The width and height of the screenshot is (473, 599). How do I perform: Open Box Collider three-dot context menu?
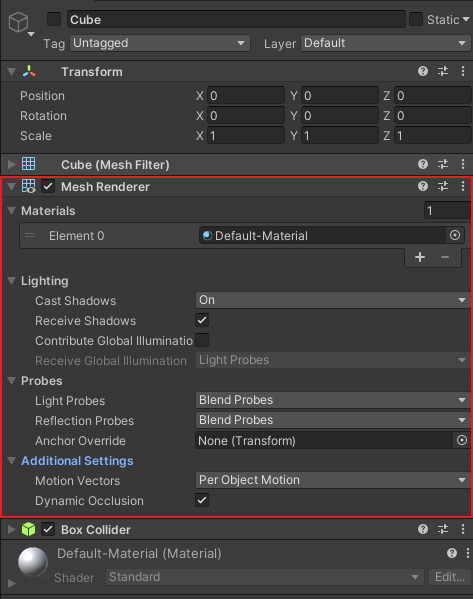pos(463,529)
